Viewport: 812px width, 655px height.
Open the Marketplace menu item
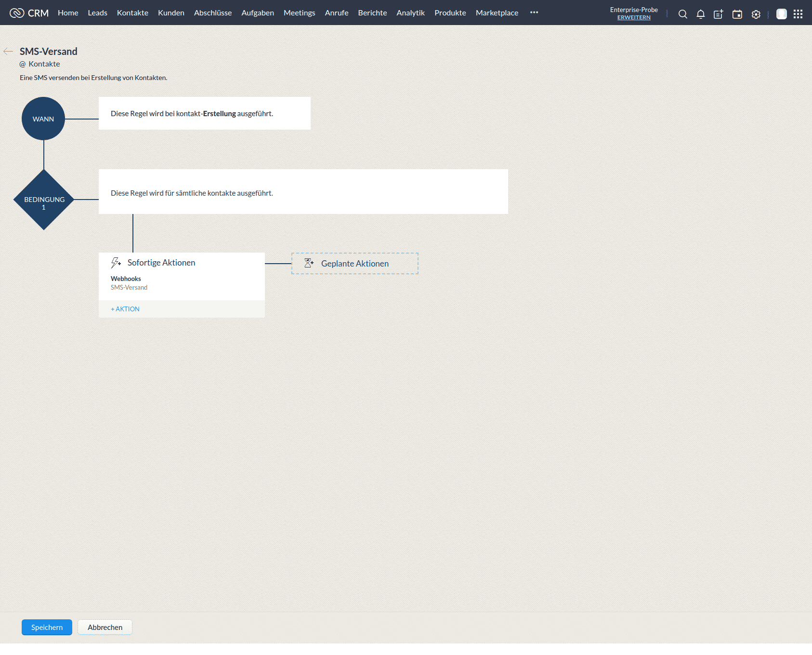click(x=497, y=13)
